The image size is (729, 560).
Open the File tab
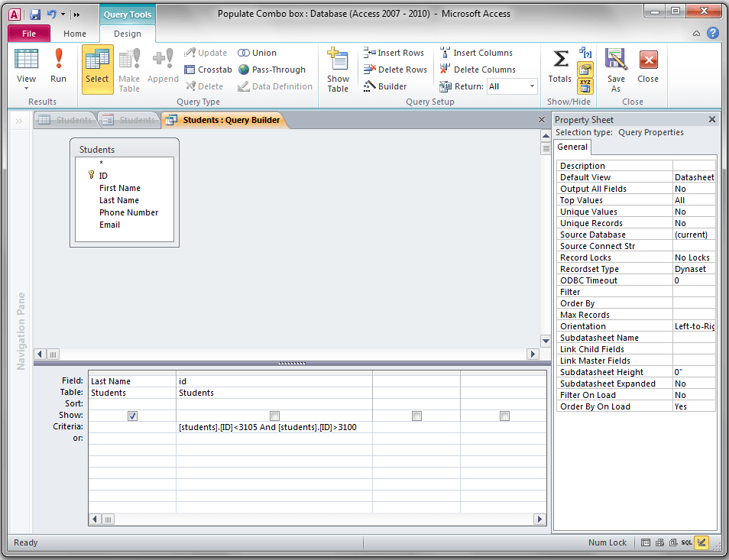click(x=29, y=34)
